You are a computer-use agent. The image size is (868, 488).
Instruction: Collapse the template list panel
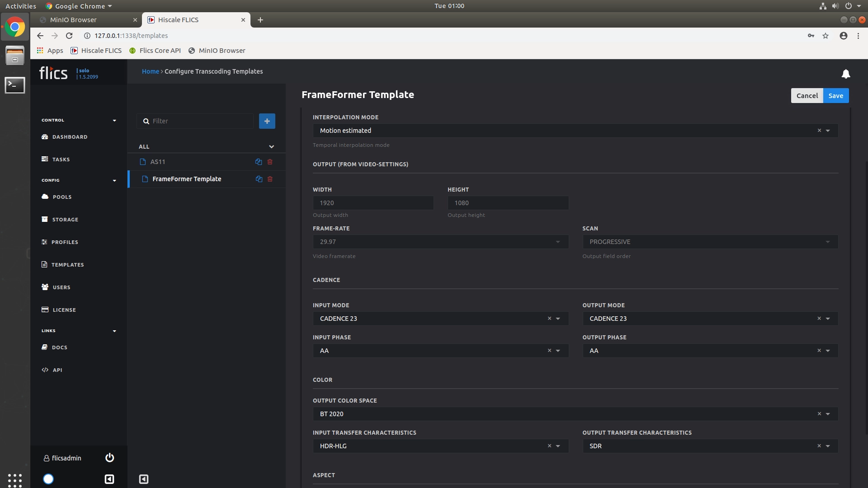coord(143,479)
